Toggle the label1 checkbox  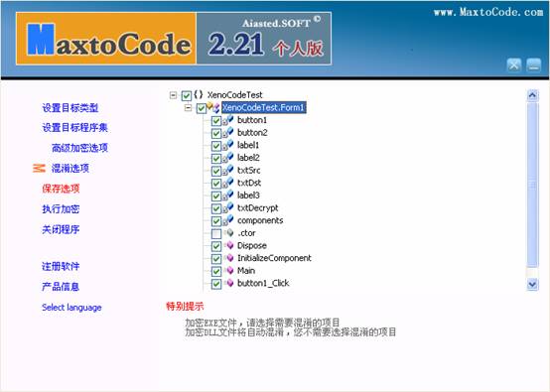click(x=216, y=146)
